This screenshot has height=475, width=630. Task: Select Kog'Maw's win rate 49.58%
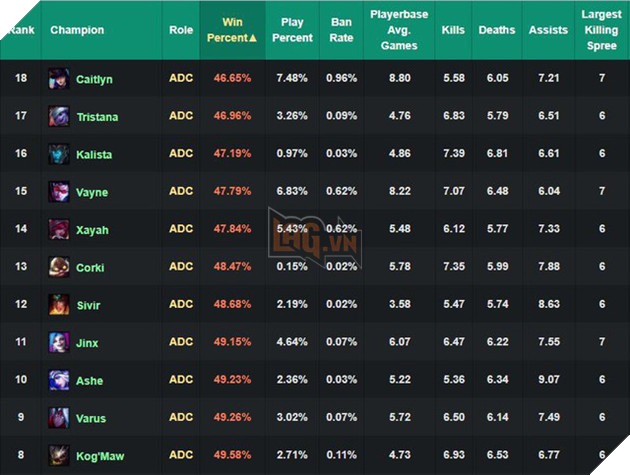tap(232, 455)
